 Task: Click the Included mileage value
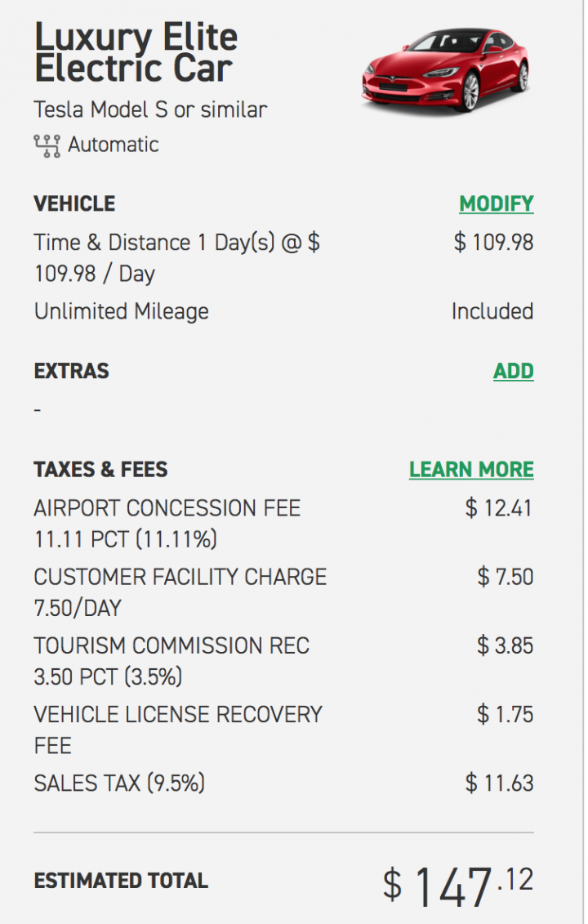(x=492, y=311)
